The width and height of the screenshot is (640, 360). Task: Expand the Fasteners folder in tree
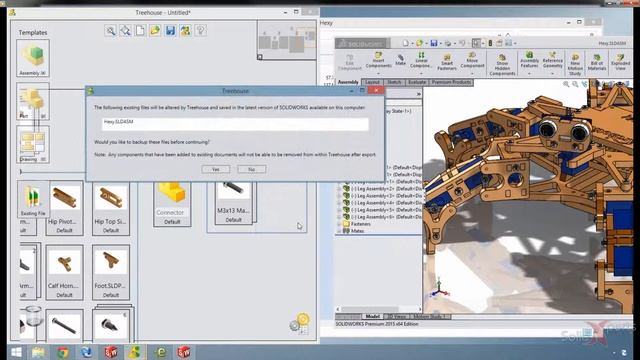(x=338, y=224)
